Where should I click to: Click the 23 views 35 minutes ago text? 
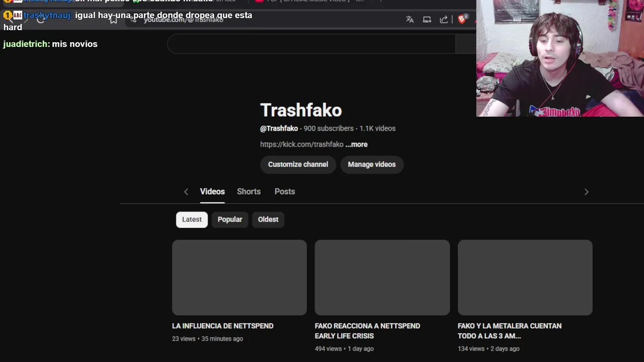(x=207, y=338)
